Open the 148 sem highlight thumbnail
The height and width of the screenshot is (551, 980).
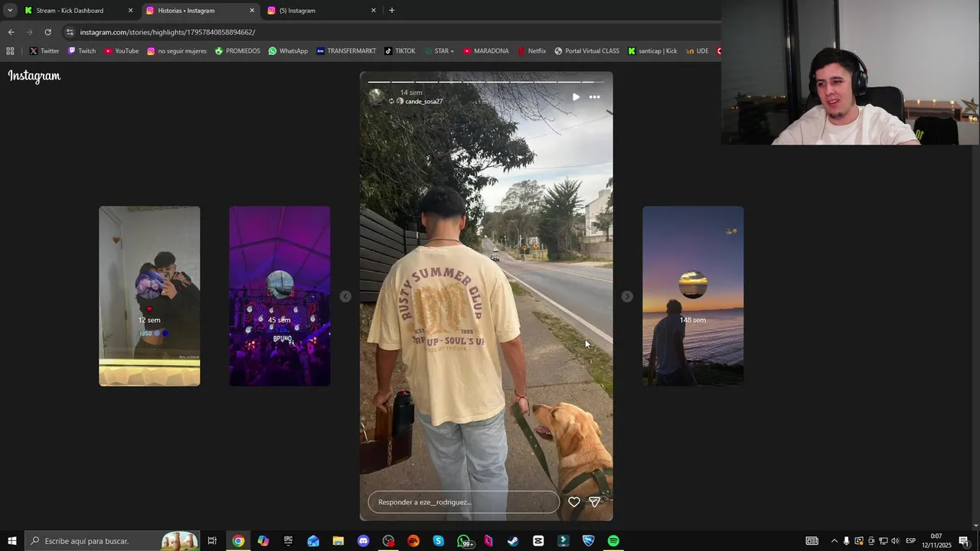click(x=693, y=296)
